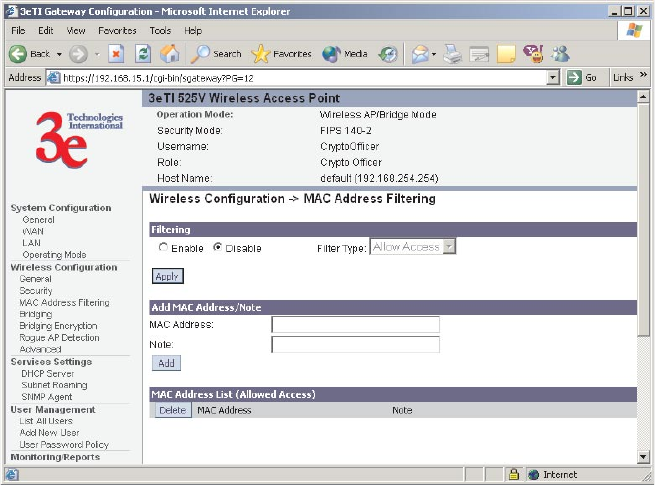Screen dimensions: 655x485
Task: Open the Favorites menu
Action: [117, 30]
